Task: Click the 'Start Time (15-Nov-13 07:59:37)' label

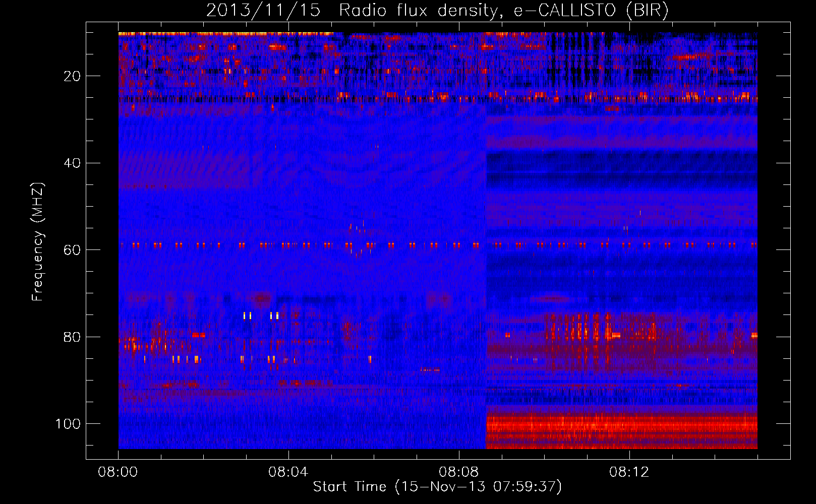Action: click(x=437, y=487)
